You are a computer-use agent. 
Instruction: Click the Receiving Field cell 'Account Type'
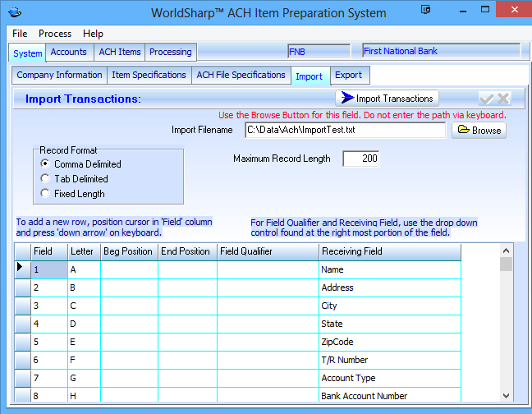point(390,378)
